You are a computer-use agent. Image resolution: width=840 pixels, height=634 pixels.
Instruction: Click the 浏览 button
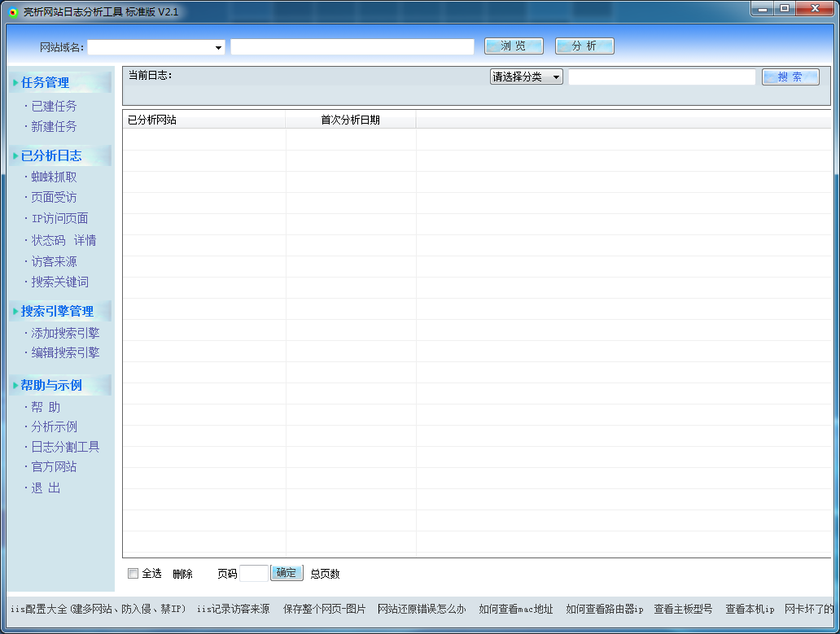coord(514,46)
